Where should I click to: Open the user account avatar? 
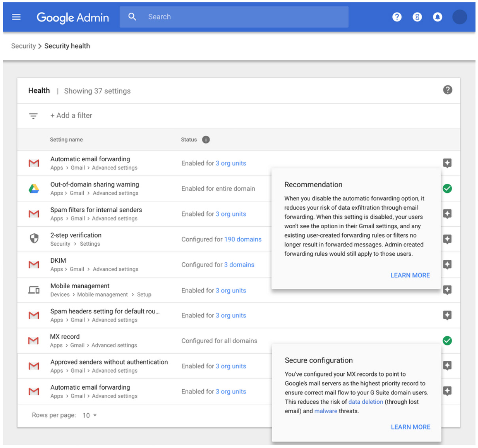[x=459, y=17]
